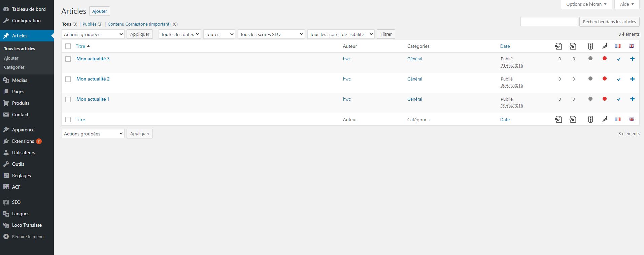
Task: Click red readability dot for Mon actualité 3
Action: tap(605, 59)
